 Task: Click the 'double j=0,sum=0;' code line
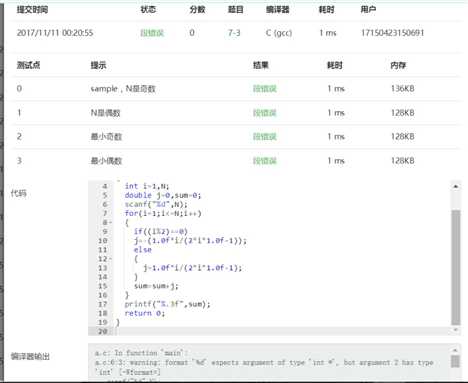tap(163, 195)
